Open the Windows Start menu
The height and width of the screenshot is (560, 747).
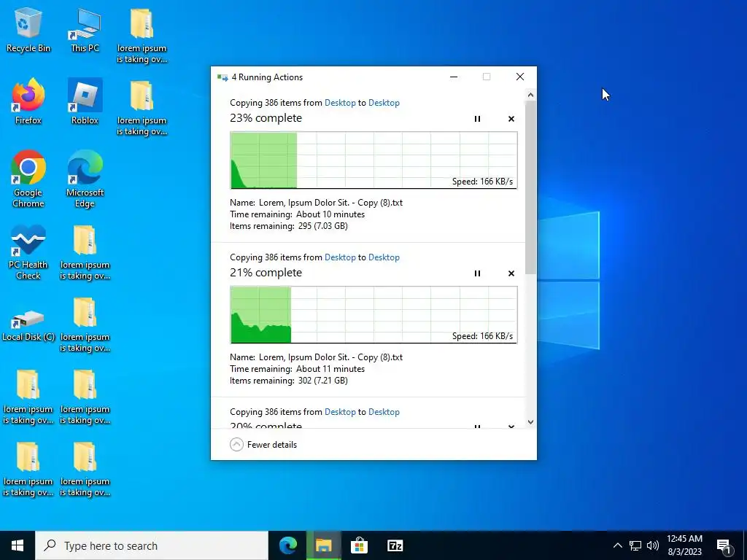coord(18,545)
